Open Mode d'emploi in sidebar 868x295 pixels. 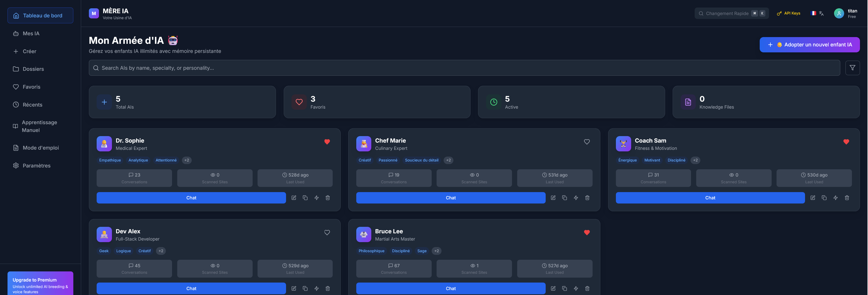(x=40, y=148)
